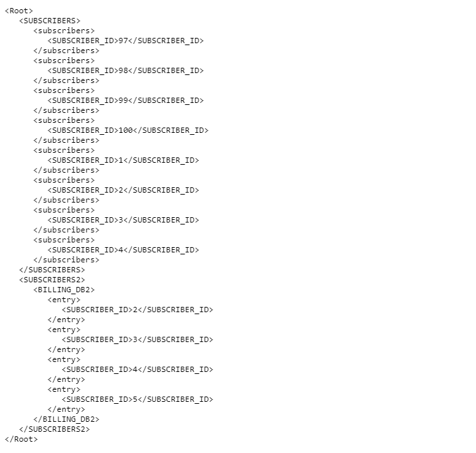Select entry line with SUBSCRIBER_ID 4
The height and width of the screenshot is (453, 476).
(137, 369)
